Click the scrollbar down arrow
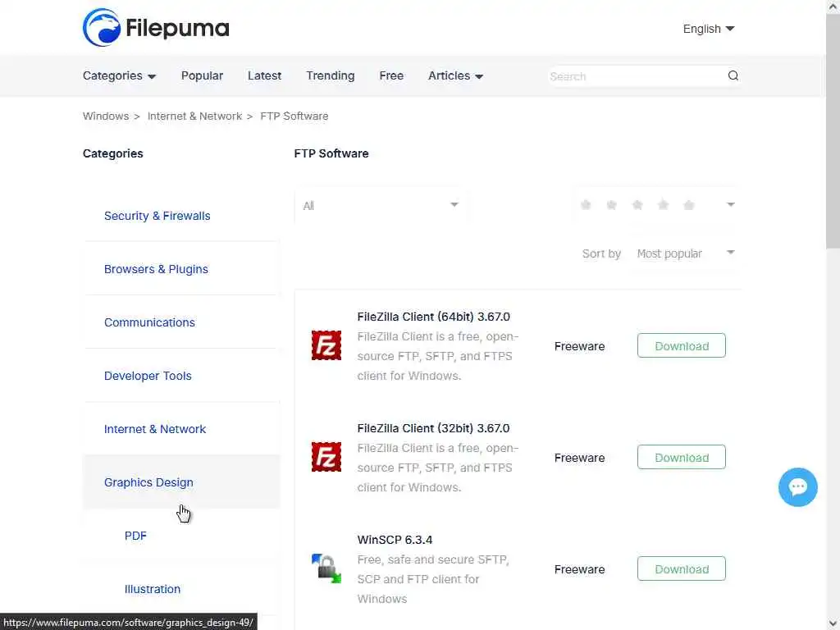The width and height of the screenshot is (840, 630). point(833,623)
